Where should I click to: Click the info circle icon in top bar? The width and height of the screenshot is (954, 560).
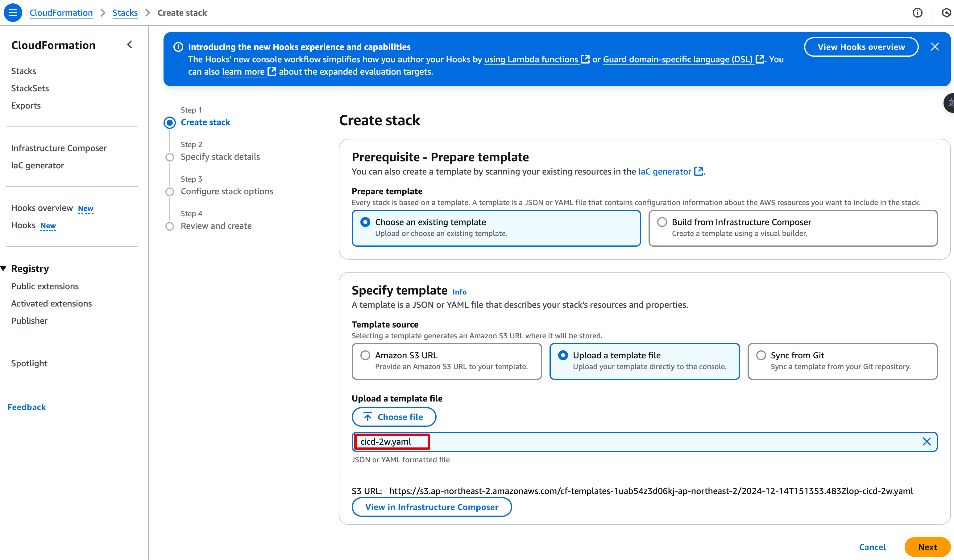(917, 12)
